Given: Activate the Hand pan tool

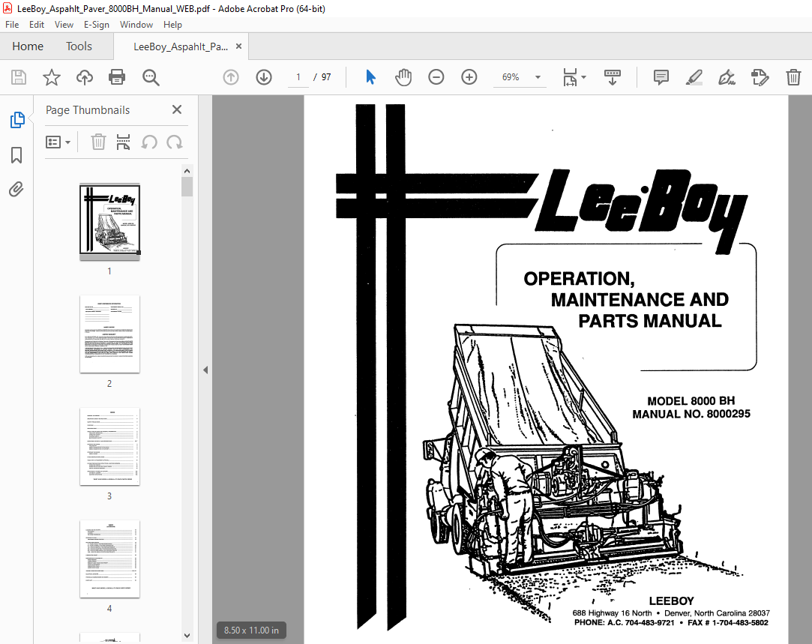Looking at the screenshot, I should pyautogui.click(x=403, y=78).
